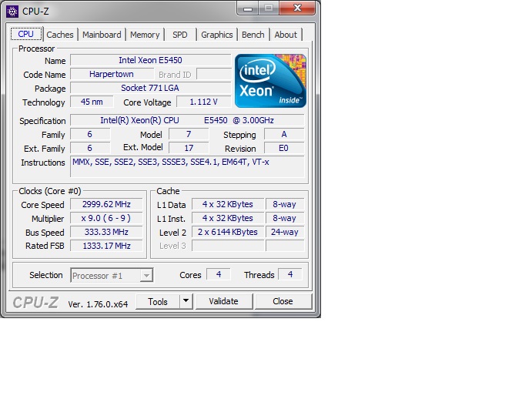This screenshot has height=399, width=532.
Task: Click the empty Level 3 cache field
Action: 228,246
